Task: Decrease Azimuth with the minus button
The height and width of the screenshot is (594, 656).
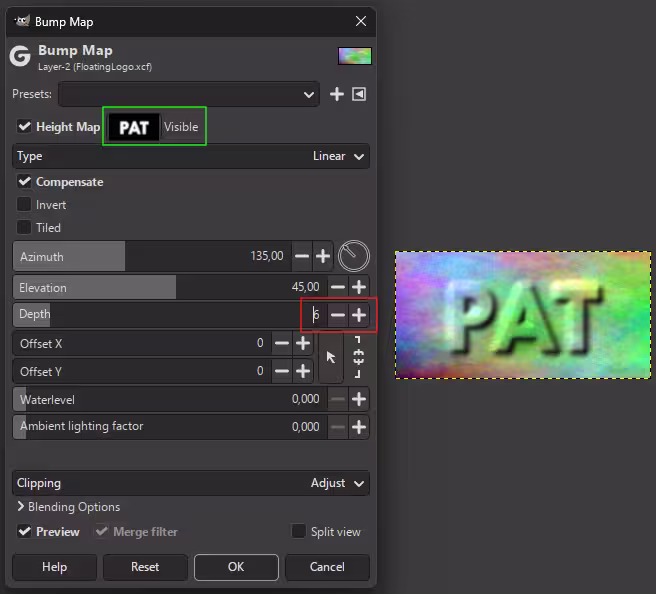Action: coord(301,257)
